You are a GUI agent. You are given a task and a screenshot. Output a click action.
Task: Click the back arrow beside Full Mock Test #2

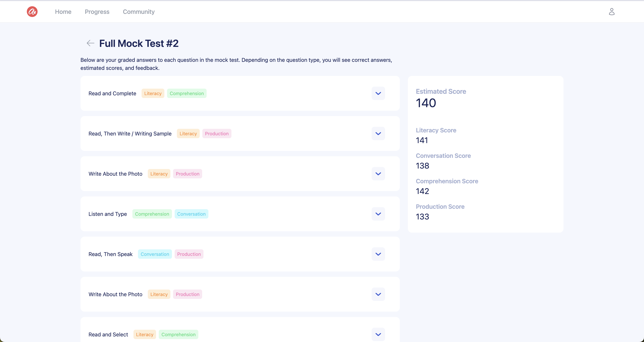(x=90, y=43)
